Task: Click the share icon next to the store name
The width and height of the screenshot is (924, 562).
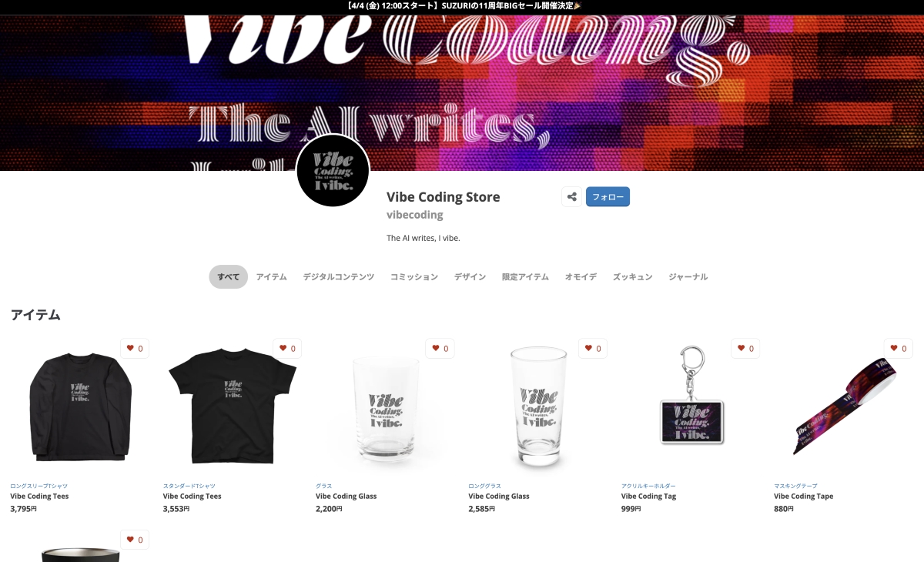Action: (571, 197)
